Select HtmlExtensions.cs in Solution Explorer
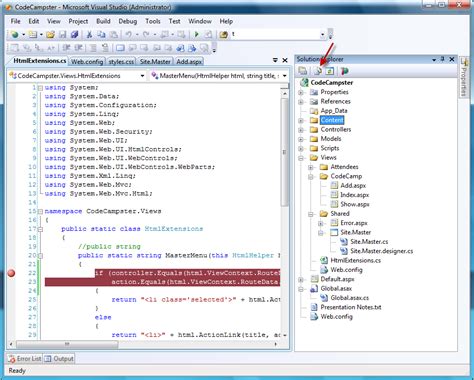Screen dimensions: 474x380 point(355,260)
